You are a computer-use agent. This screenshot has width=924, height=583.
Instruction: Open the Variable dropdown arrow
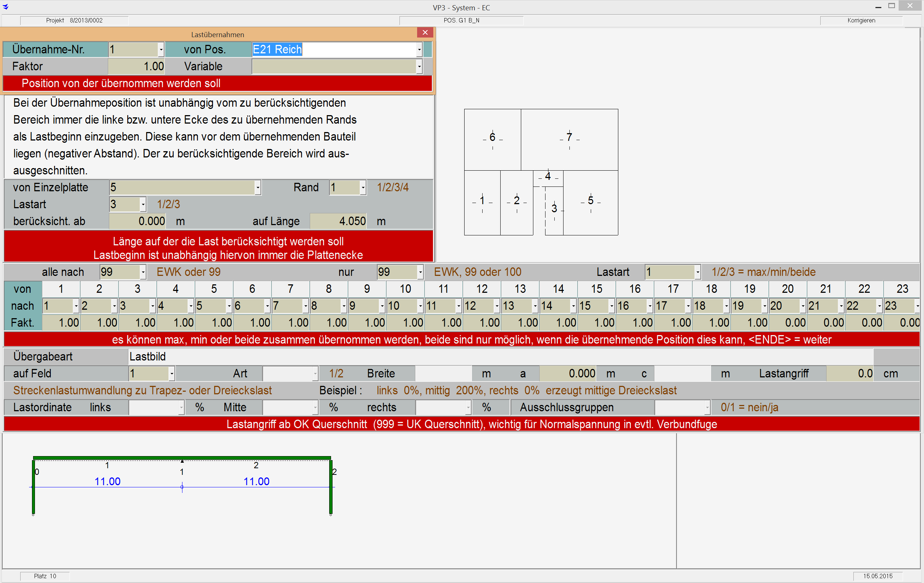point(419,67)
